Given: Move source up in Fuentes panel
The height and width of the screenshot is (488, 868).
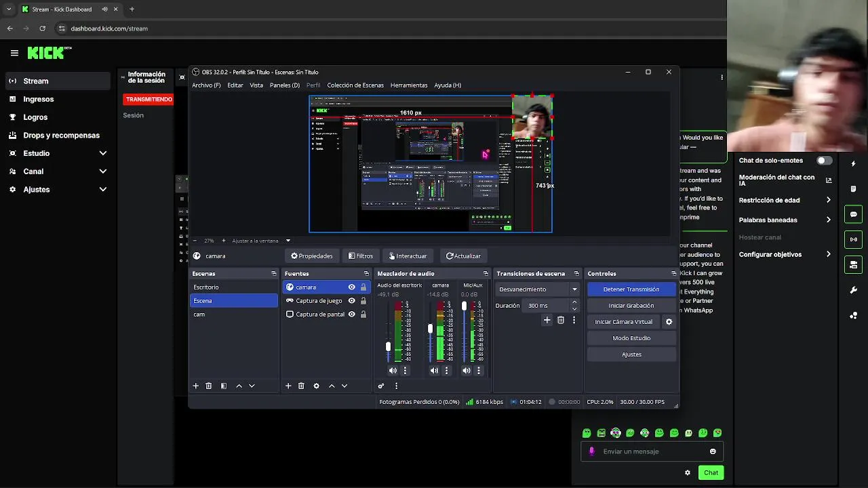Looking at the screenshot, I should click(332, 386).
